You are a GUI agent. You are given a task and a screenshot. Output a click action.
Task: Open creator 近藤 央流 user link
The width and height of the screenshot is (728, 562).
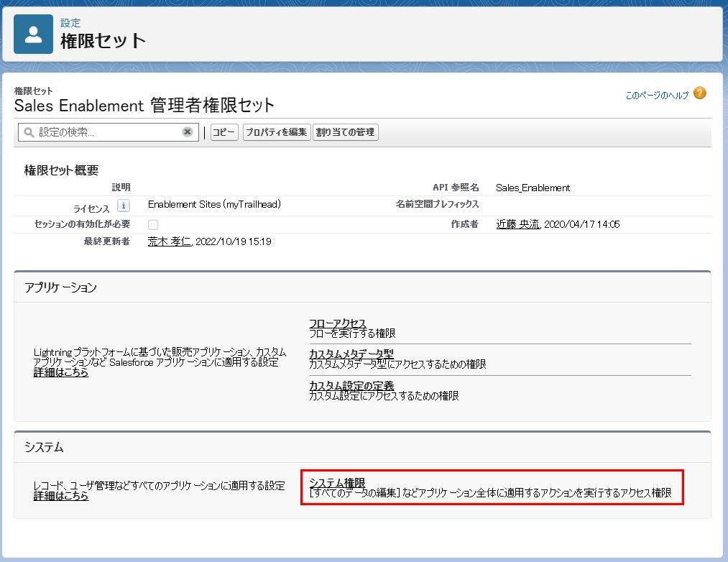[517, 224]
